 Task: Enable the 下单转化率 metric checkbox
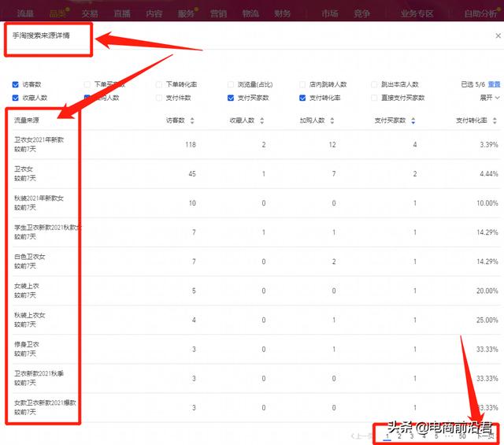click(x=159, y=84)
